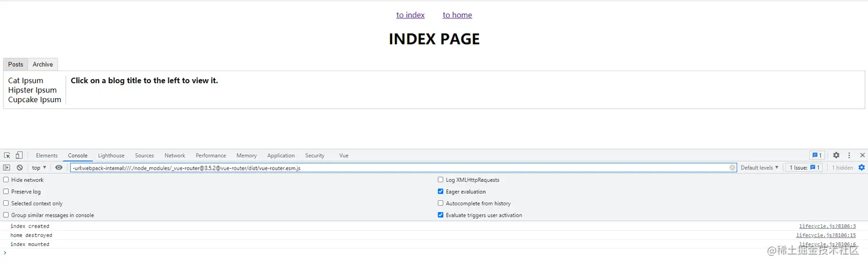Select the Console tab
868x265 pixels.
pyautogui.click(x=77, y=155)
